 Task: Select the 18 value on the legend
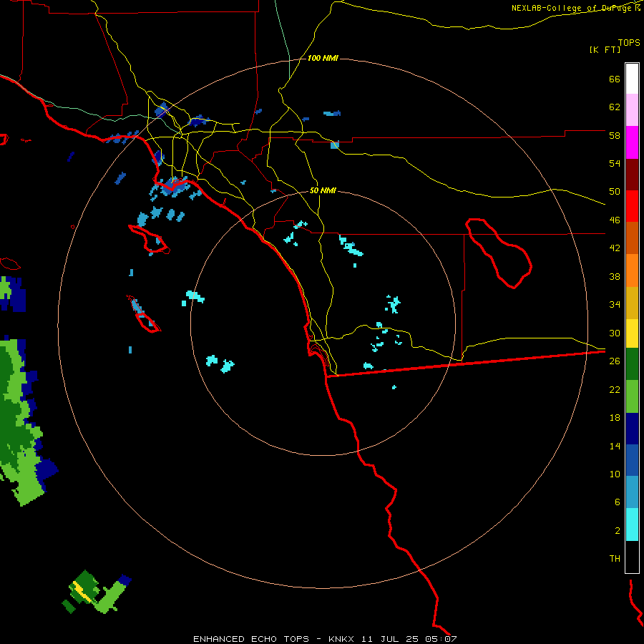tap(615, 418)
